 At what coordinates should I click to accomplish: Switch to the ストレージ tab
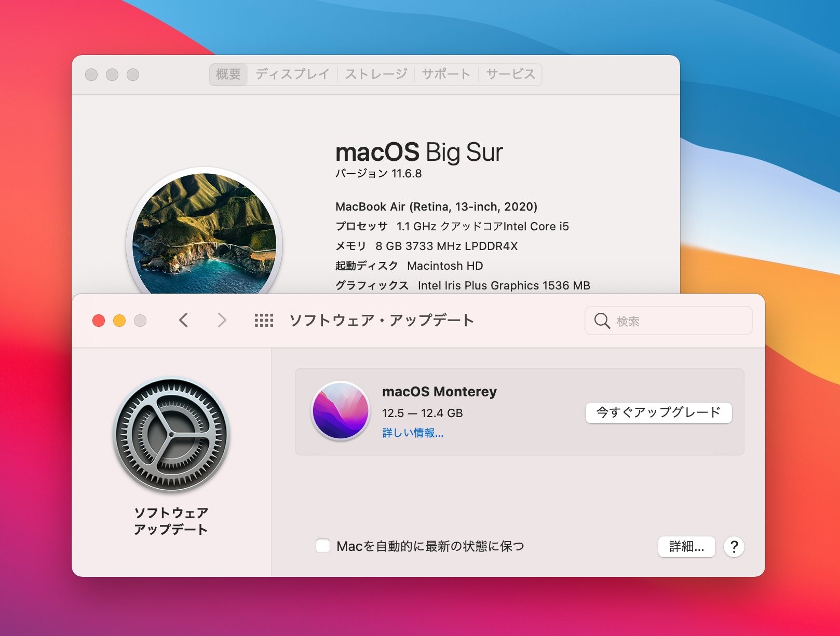click(x=376, y=74)
